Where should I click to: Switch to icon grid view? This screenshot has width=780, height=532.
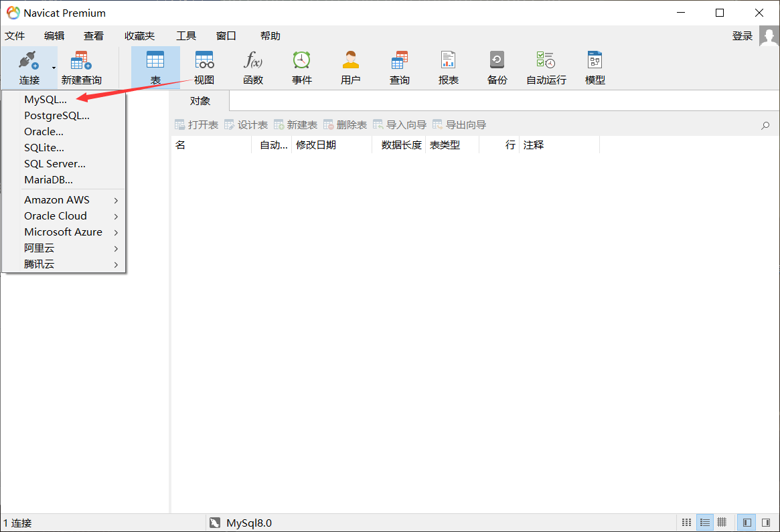point(686,523)
